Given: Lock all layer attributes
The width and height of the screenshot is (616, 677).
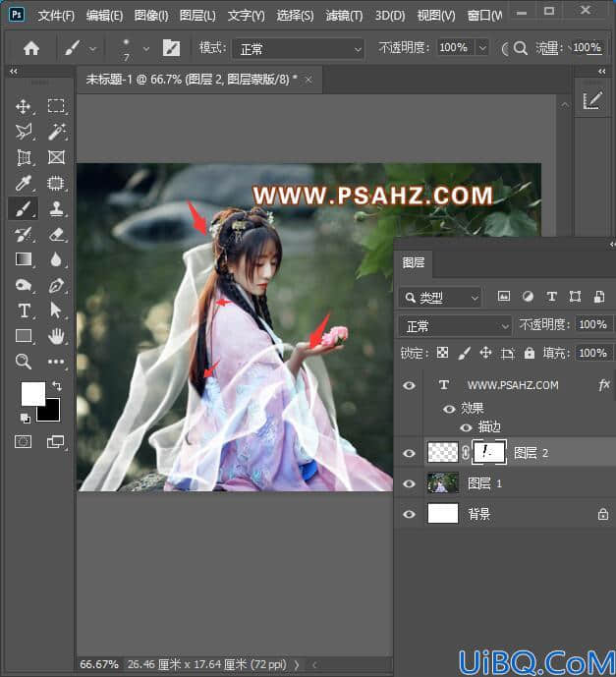Looking at the screenshot, I should 530,353.
